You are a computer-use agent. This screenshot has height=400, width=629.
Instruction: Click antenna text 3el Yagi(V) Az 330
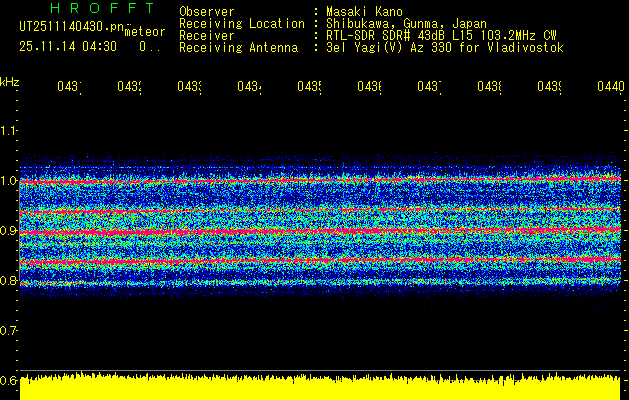(x=390, y=48)
